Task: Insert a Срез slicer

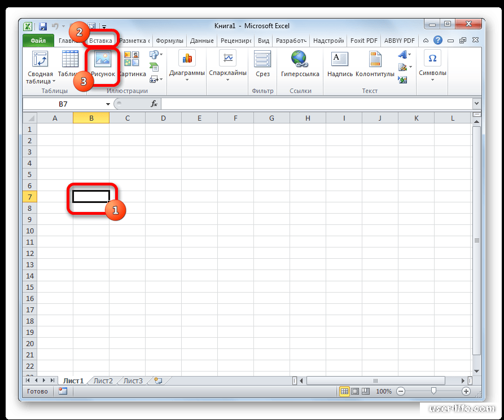Action: click(x=262, y=64)
